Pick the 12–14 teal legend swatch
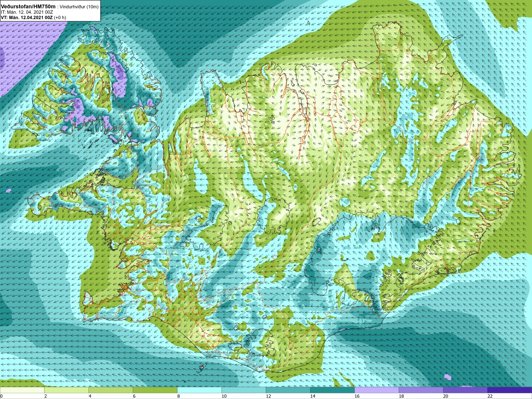The height and width of the screenshot is (399, 532). coord(288,390)
